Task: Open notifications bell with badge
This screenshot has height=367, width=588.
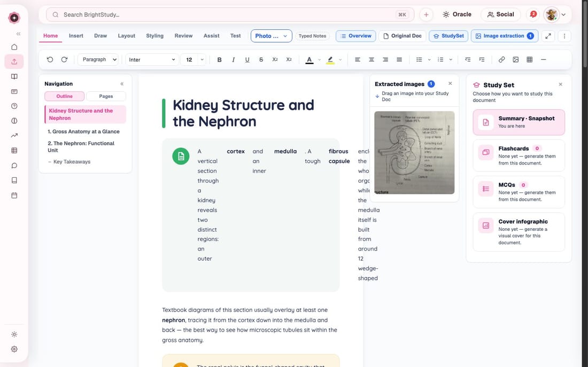Action: coord(533,14)
